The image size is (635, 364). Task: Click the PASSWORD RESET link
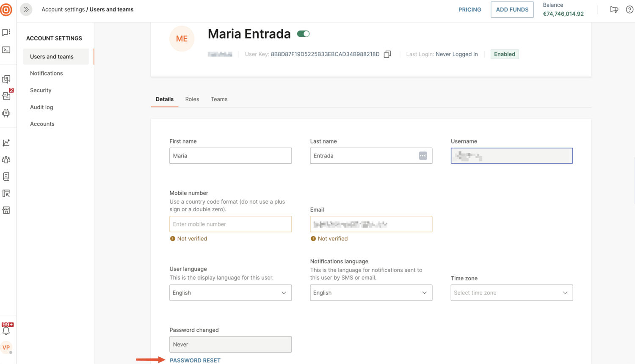(x=195, y=360)
